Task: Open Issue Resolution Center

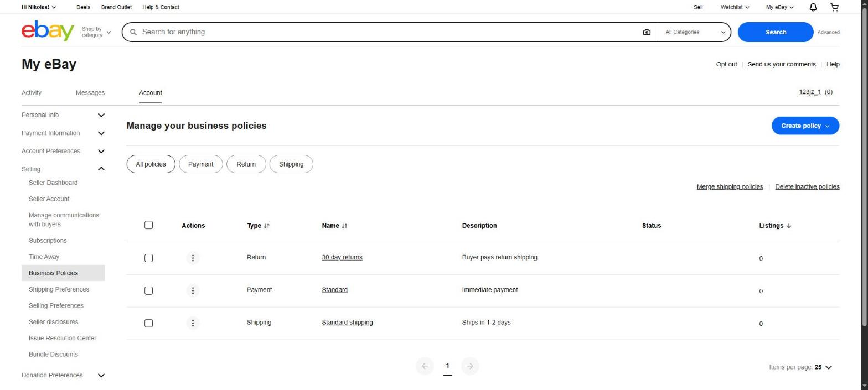Action: pyautogui.click(x=63, y=339)
